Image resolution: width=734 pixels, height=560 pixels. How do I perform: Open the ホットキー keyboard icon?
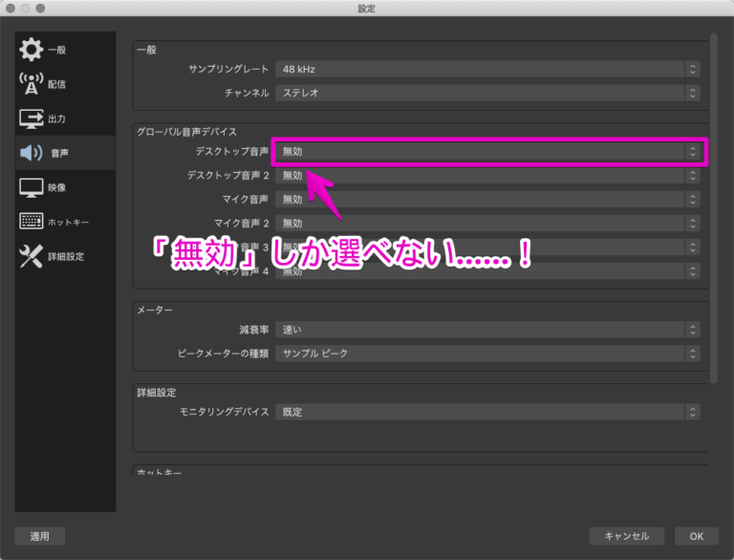click(31, 221)
